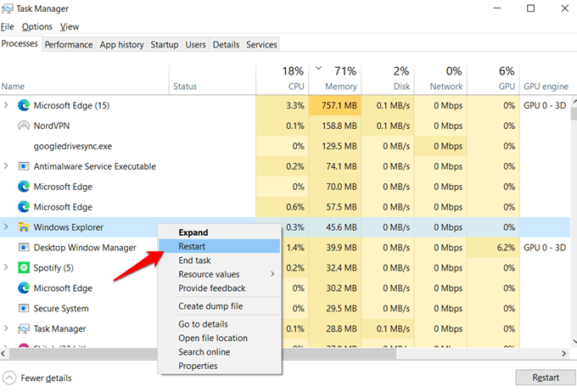Switch to the Users tab

[x=195, y=44]
